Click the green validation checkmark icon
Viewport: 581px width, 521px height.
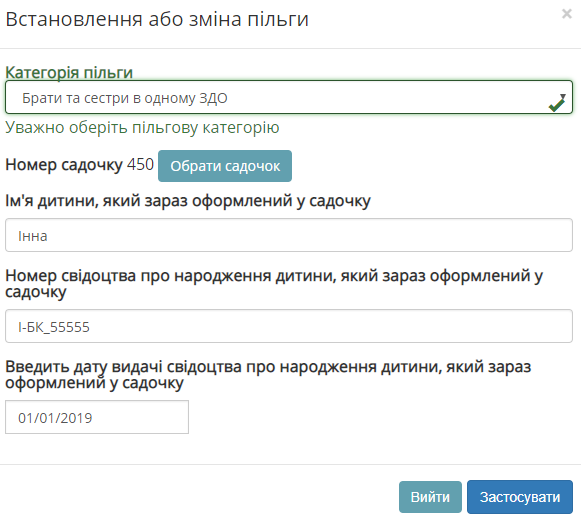click(557, 104)
